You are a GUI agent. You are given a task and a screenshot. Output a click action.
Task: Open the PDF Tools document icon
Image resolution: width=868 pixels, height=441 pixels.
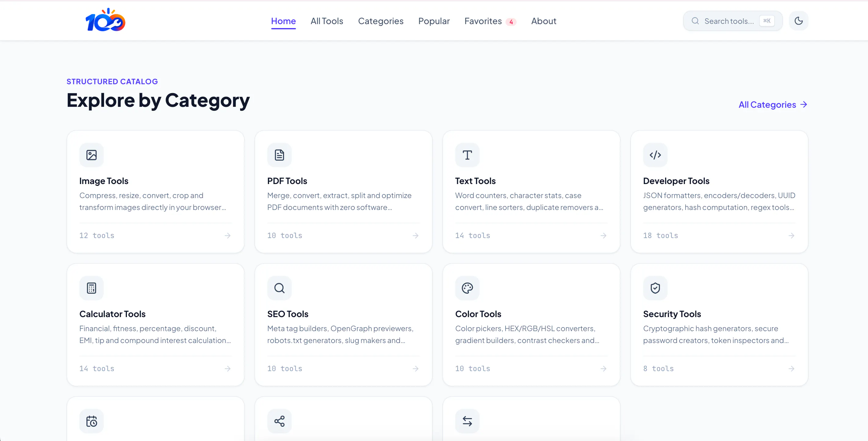point(279,155)
